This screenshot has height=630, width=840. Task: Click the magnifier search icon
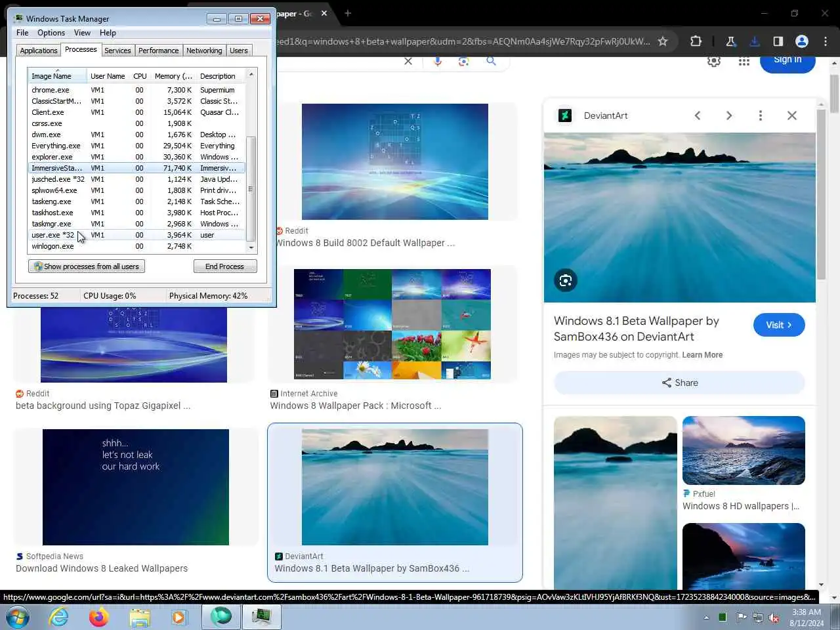point(491,61)
